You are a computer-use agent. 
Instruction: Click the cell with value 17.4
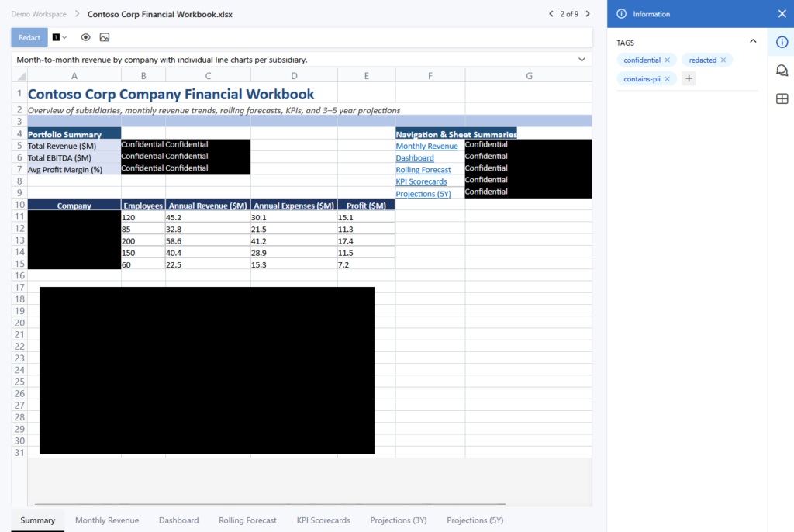pos(366,240)
